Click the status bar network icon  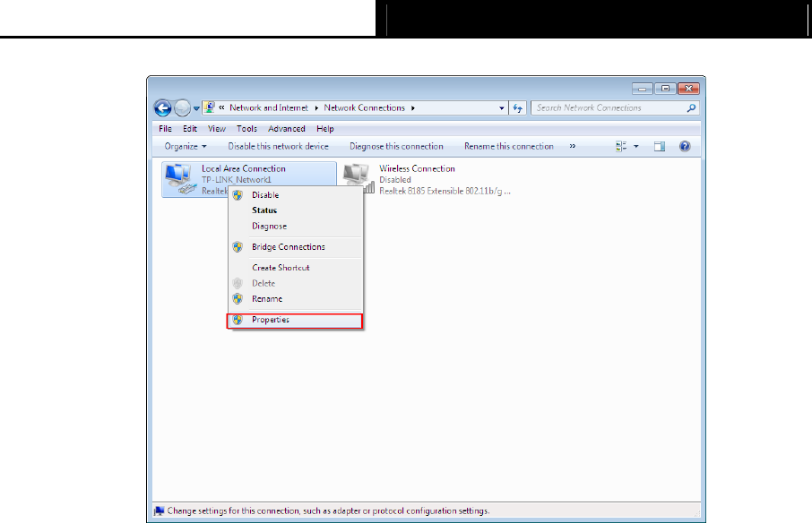click(160, 511)
